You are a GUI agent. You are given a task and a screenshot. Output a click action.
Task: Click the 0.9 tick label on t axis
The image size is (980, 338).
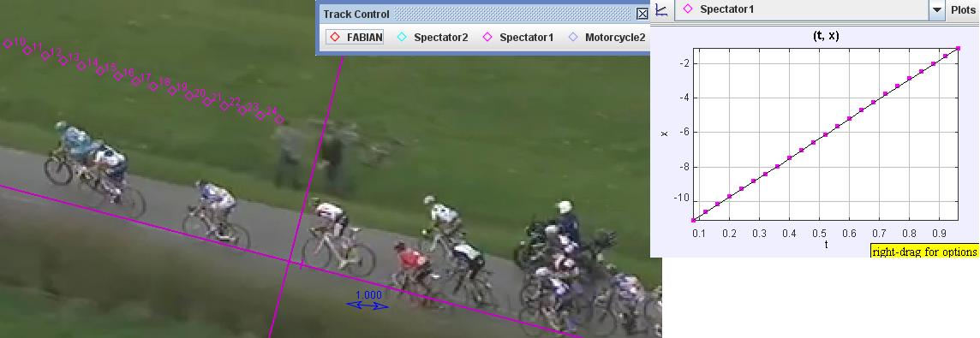pos(939,233)
